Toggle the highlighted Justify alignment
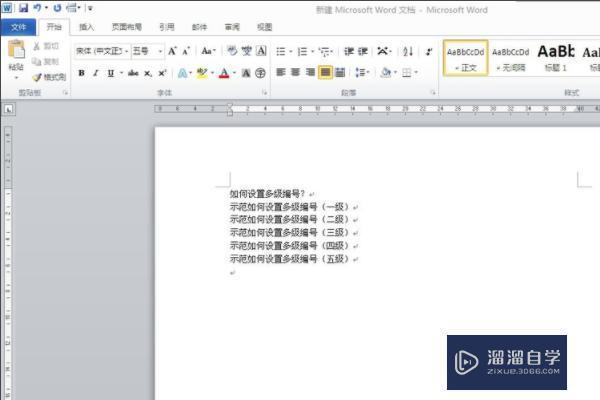600x400 pixels. [x=325, y=72]
